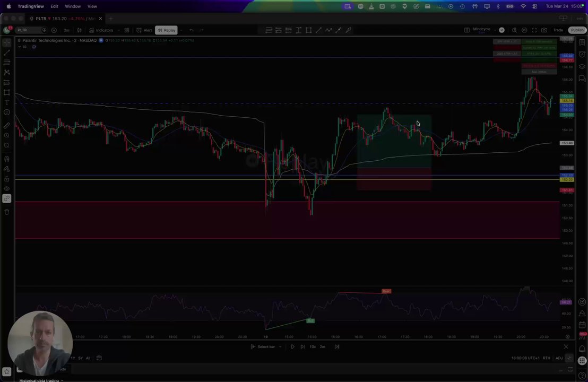The height and width of the screenshot is (382, 588).
Task: Select the 5Y date range
Action: pos(80,358)
